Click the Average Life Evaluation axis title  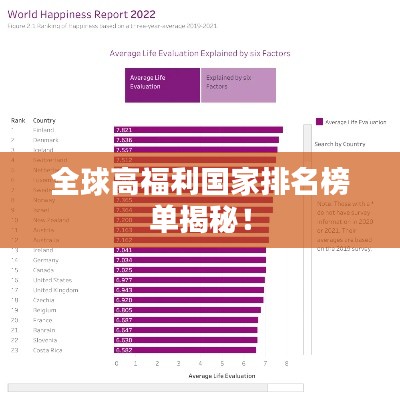(222, 376)
